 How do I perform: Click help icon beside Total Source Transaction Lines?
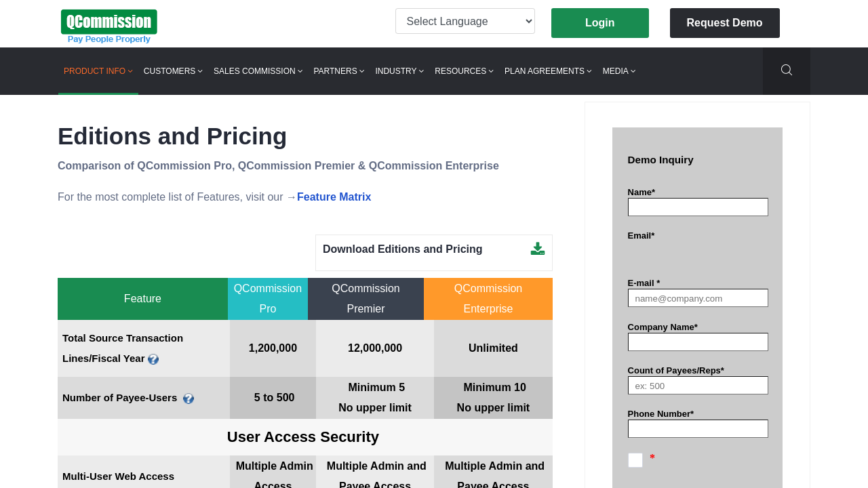click(153, 359)
